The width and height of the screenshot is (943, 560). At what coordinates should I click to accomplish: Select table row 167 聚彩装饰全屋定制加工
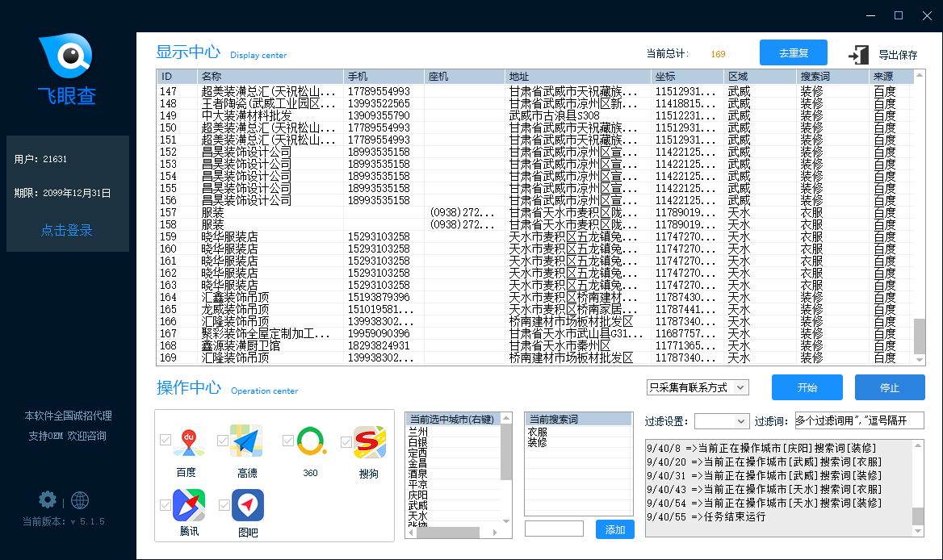pyautogui.click(x=534, y=333)
